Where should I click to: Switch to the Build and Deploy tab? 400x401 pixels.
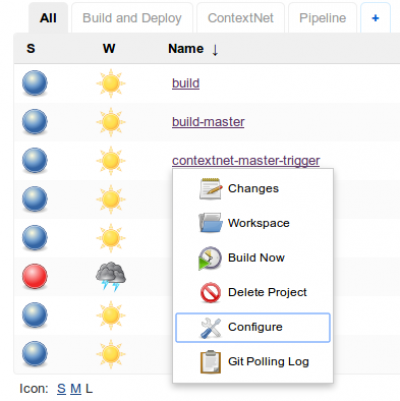click(x=132, y=18)
